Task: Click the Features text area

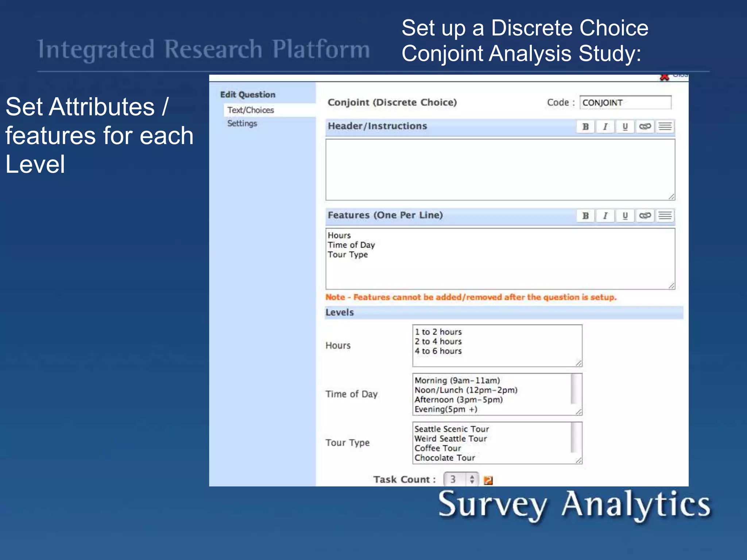Action: point(500,259)
